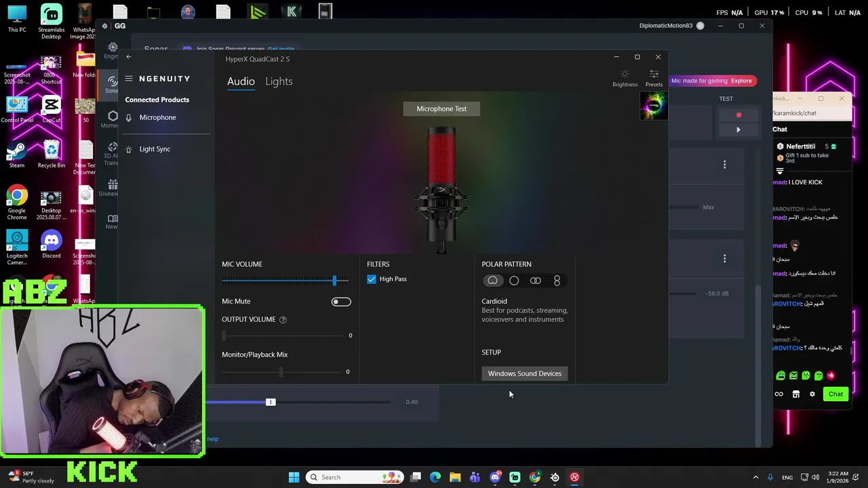This screenshot has width=868, height=488.
Task: Open the NGENUITY hamburger menu
Action: pyautogui.click(x=129, y=79)
